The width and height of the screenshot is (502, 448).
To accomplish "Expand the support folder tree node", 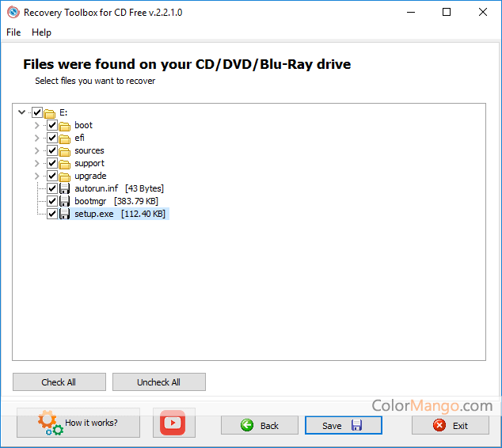I will coord(36,163).
